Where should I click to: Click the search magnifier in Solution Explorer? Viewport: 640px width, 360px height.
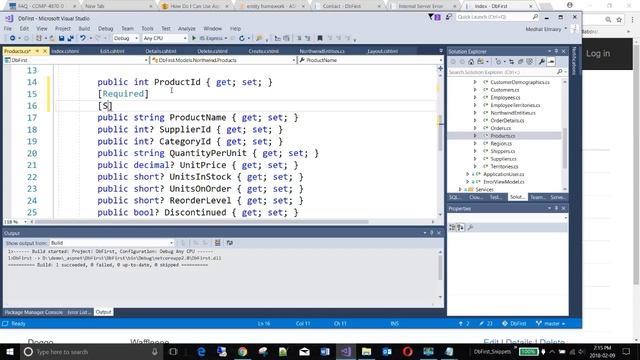(559, 72)
